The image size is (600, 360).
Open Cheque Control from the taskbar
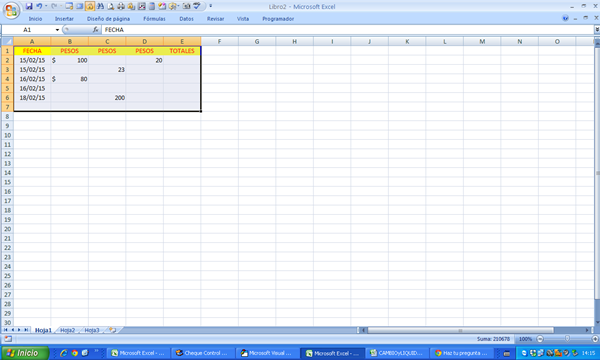coord(202,353)
